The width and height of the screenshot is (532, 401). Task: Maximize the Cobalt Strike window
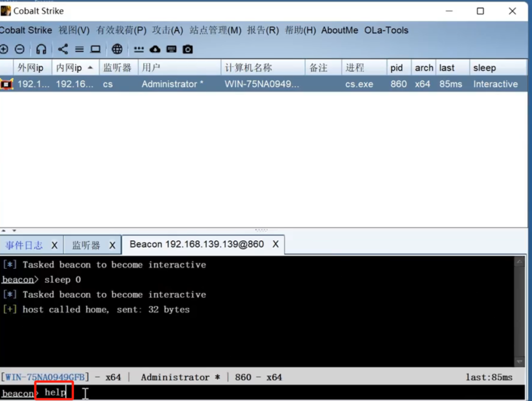click(480, 11)
